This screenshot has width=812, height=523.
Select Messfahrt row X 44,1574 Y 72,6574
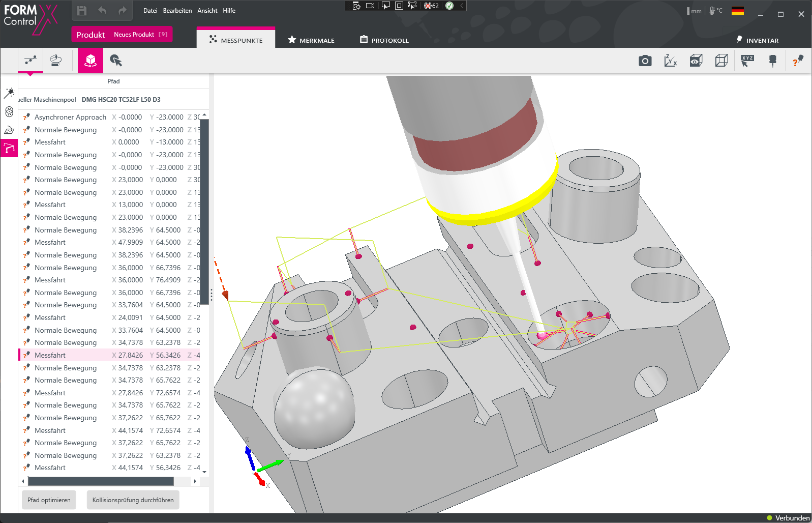109,430
